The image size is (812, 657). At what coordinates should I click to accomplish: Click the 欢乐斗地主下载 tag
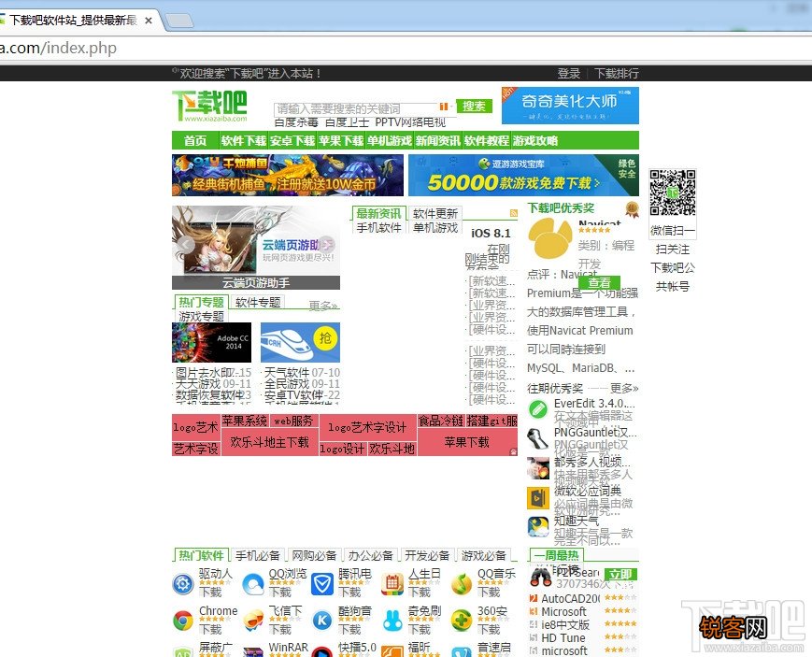(269, 442)
